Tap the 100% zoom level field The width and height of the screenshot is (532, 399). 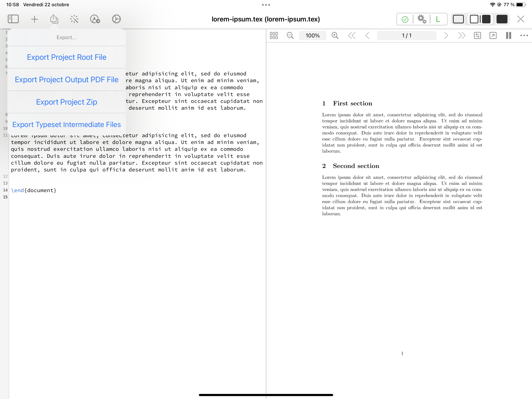pyautogui.click(x=312, y=36)
